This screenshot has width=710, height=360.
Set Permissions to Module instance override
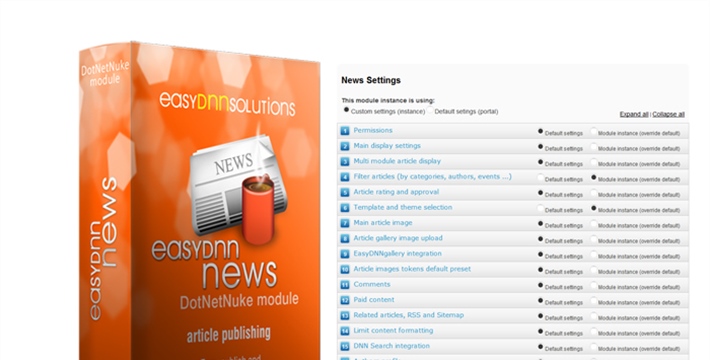click(594, 131)
